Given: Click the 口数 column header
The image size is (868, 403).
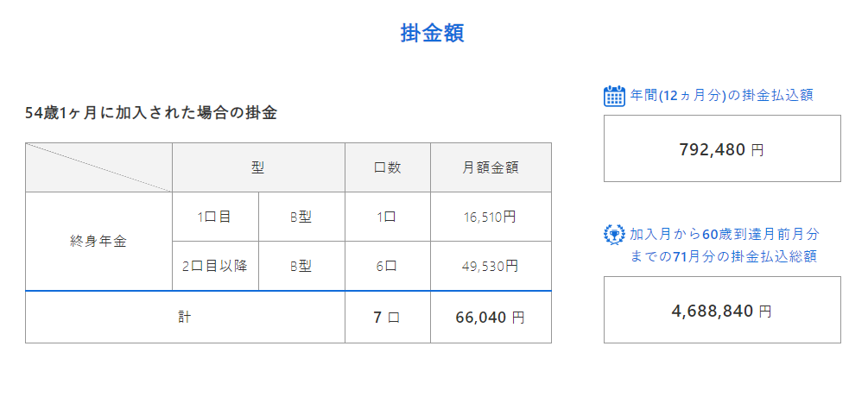Looking at the screenshot, I should (388, 167).
